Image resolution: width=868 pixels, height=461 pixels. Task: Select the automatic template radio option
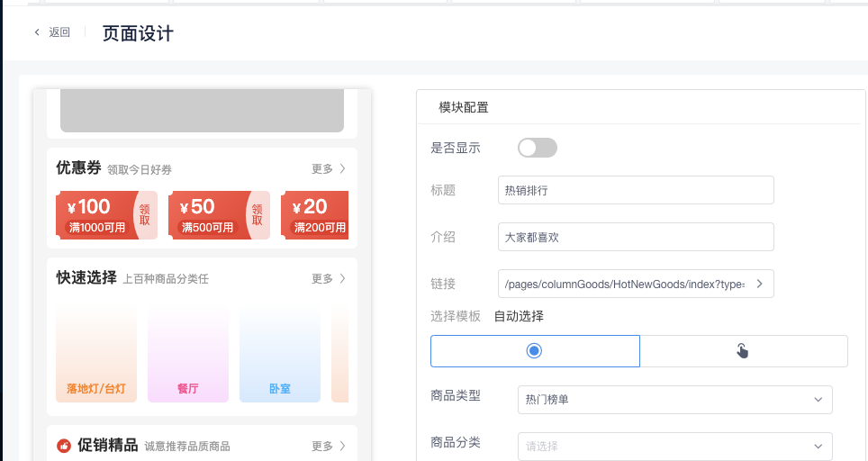tap(535, 351)
